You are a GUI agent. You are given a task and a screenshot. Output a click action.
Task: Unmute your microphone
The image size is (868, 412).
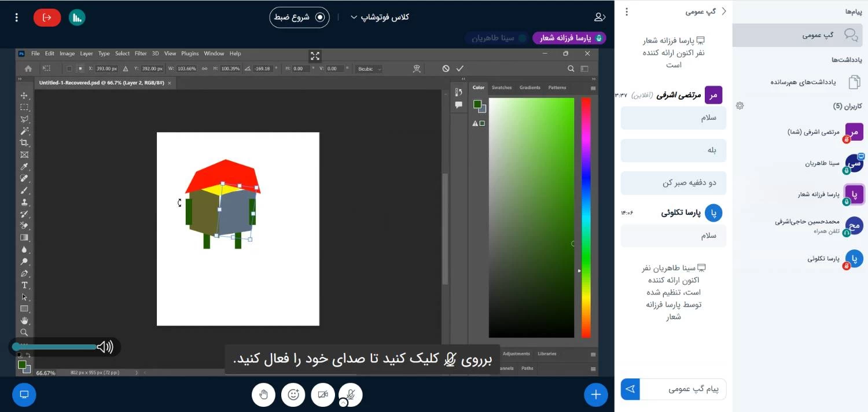[x=350, y=395]
